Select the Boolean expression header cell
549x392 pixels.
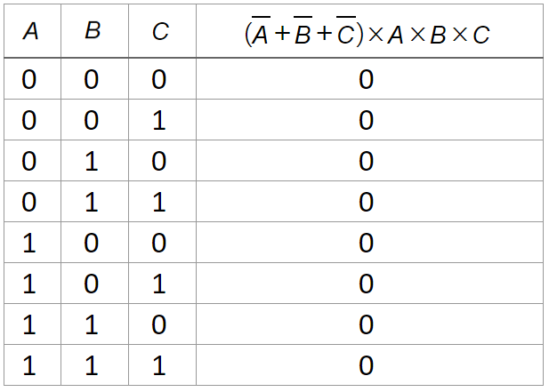click(366, 33)
